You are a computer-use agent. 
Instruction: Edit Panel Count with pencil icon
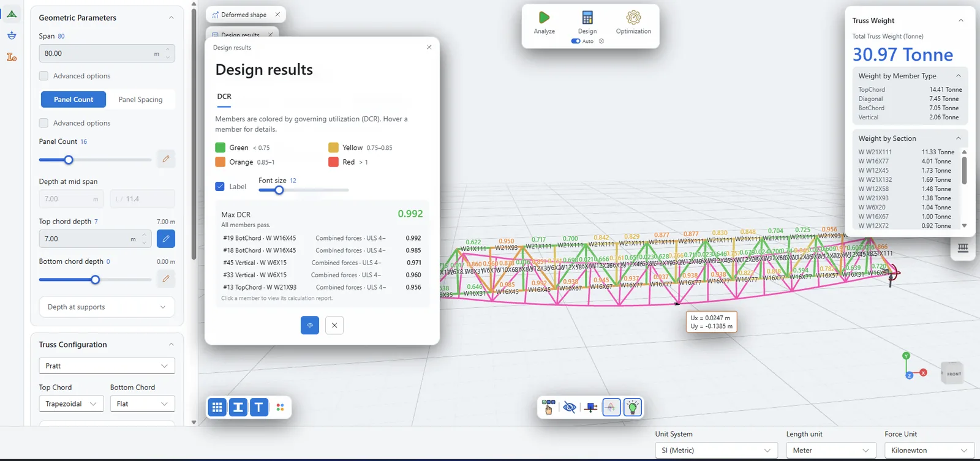(x=166, y=159)
